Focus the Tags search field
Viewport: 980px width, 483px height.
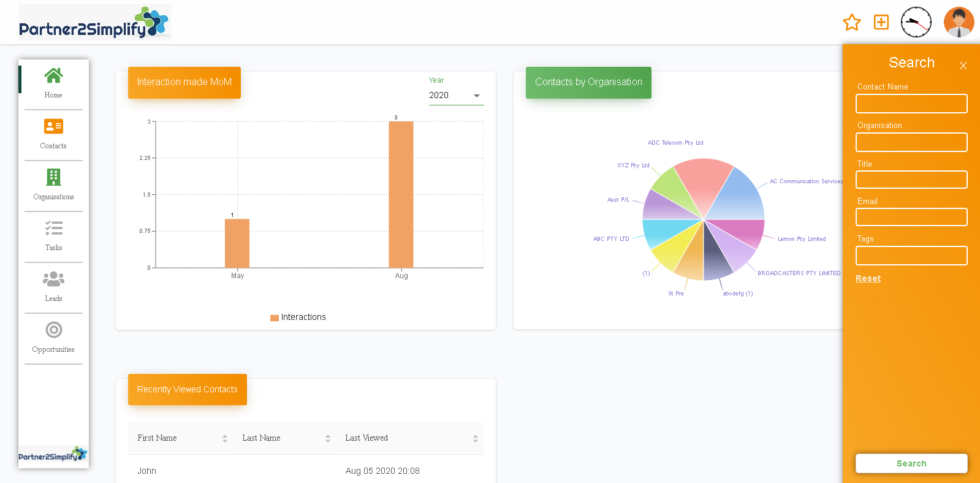[x=911, y=256]
